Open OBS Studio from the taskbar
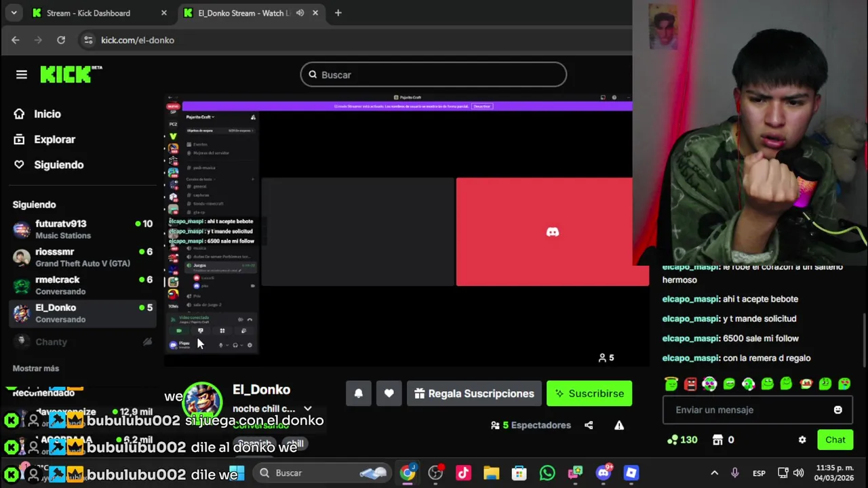Image resolution: width=868 pixels, height=488 pixels. (x=435, y=473)
